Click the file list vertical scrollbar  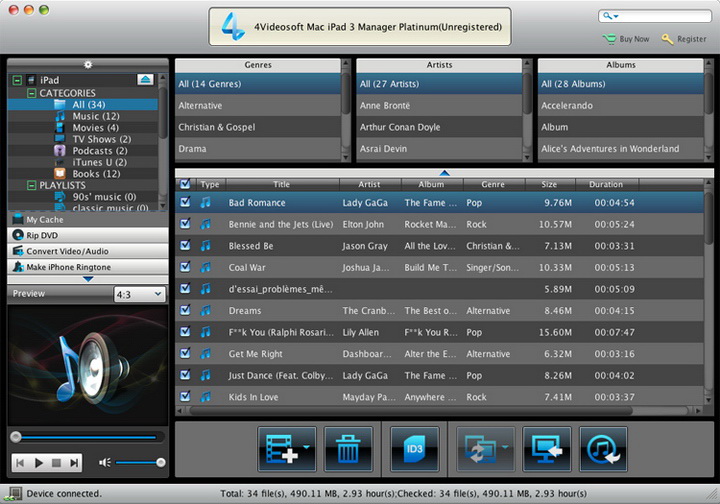[x=709, y=218]
